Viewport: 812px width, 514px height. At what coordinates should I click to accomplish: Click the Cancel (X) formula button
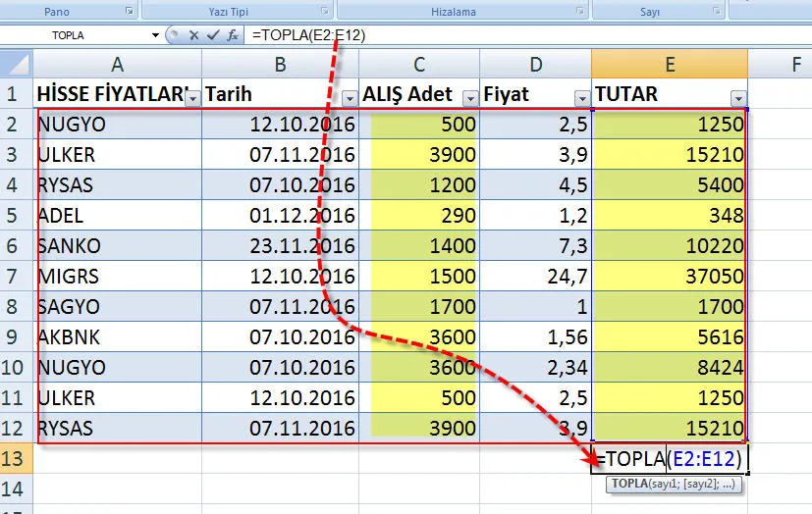click(x=194, y=34)
